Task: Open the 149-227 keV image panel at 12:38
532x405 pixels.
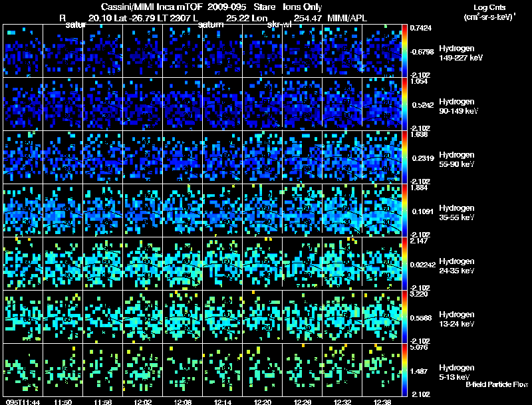Action: [382, 51]
